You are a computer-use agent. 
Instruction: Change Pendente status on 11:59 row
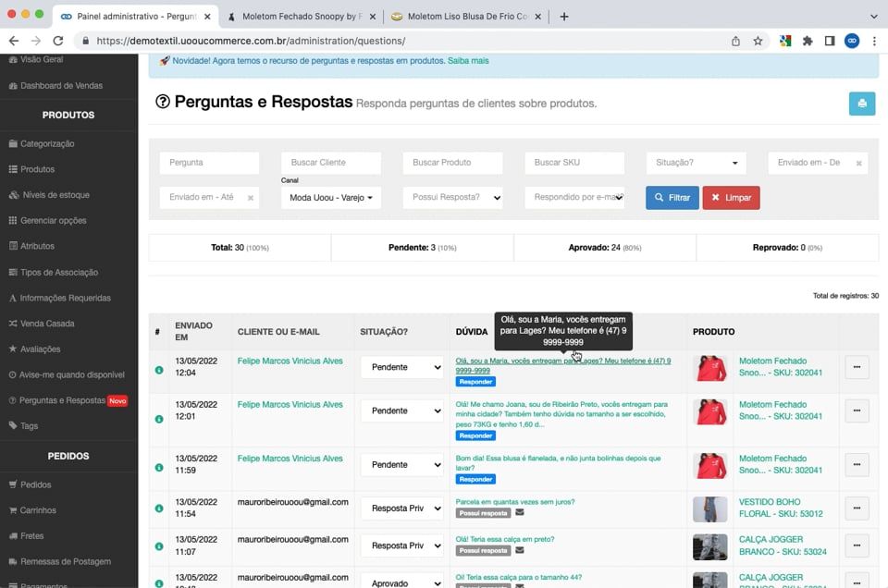pos(402,465)
